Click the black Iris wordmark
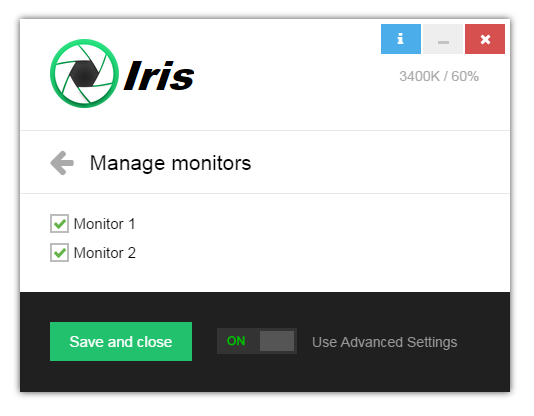The height and width of the screenshot is (416, 534). [159, 76]
